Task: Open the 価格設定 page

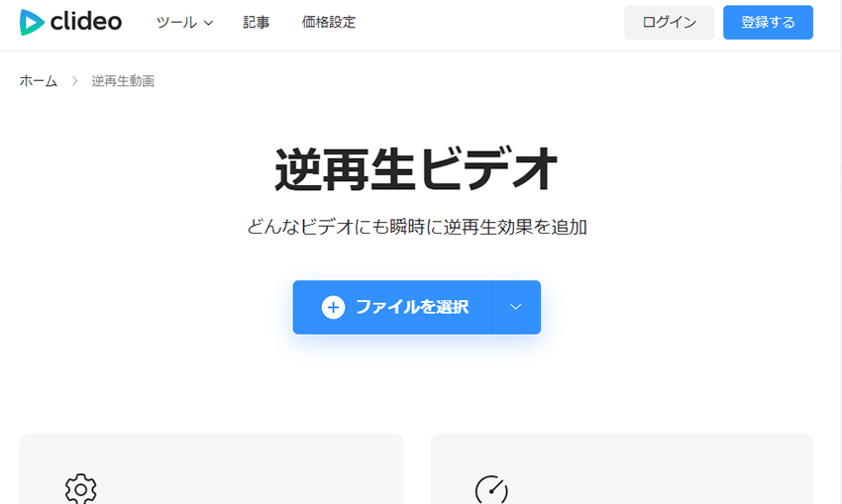Action: (x=329, y=23)
